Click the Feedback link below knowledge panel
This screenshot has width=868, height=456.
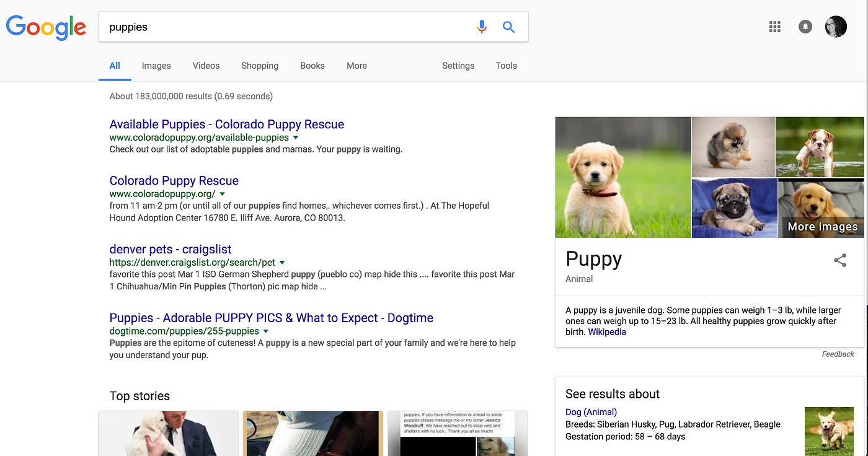[x=838, y=354]
